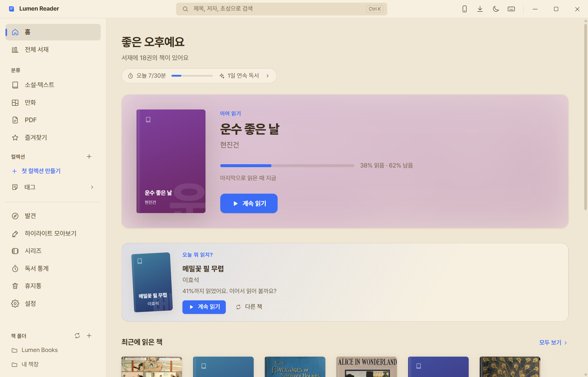This screenshot has height=377, width=588.
Task: Click the 운수 좋은 날 reading progress bar
Action: [x=287, y=166]
